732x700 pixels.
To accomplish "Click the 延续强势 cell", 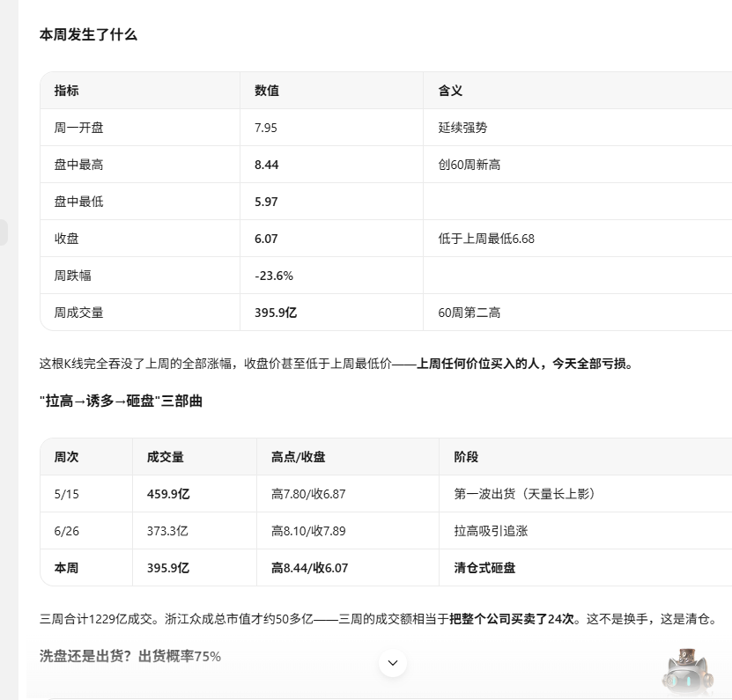I will 462,128.
